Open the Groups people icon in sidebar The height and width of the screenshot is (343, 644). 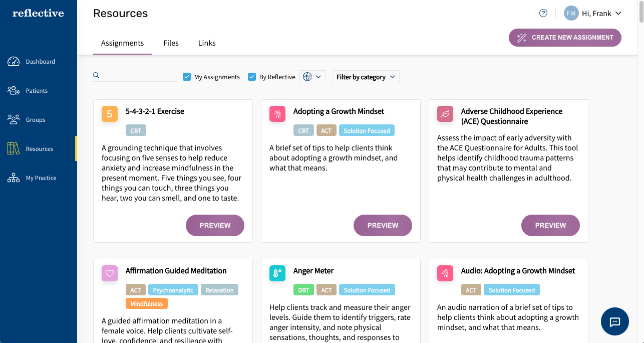(13, 120)
